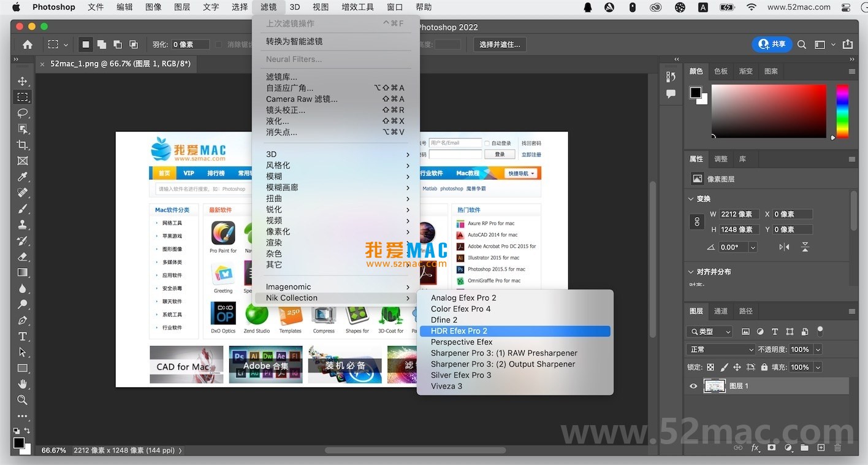
Task: Select the Eraser tool
Action: (x=22, y=256)
